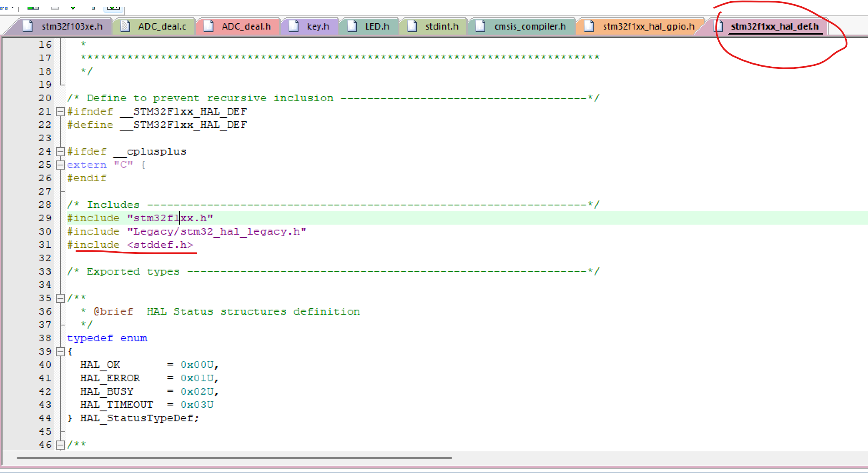Screen dimensions: 868x473
Task: Collapse the extern "C" block at line 25
Action: click(x=60, y=165)
